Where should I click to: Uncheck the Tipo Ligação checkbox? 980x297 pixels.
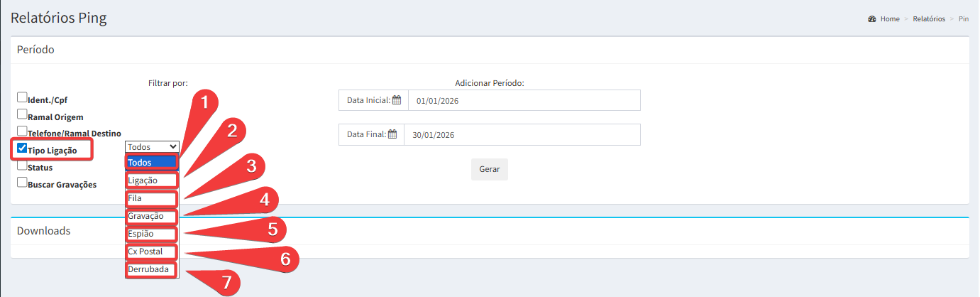22,148
